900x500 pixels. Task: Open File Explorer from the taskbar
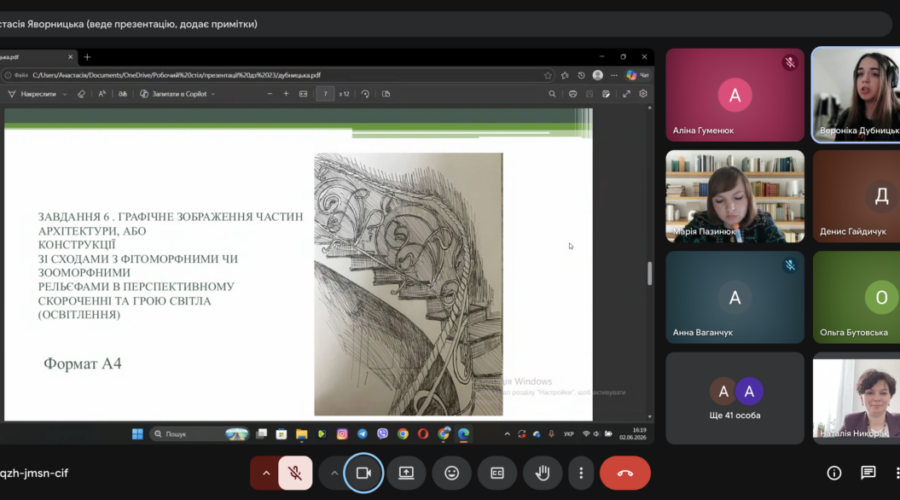301,434
